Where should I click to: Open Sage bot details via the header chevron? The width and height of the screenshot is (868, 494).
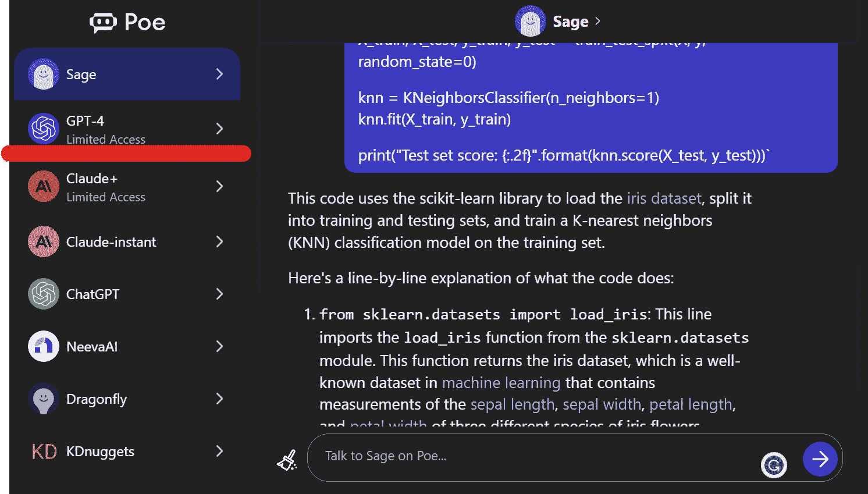pos(597,22)
